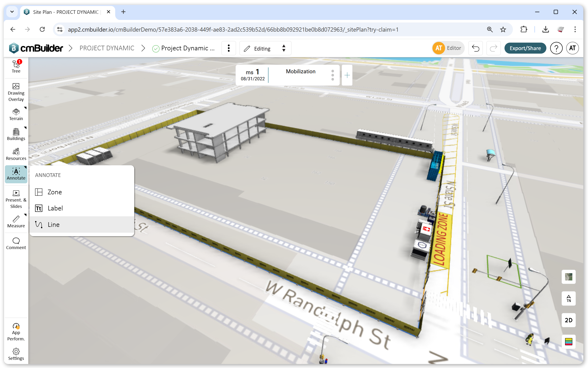The image size is (588, 368).
Task: Open browser downloads
Action: click(545, 29)
